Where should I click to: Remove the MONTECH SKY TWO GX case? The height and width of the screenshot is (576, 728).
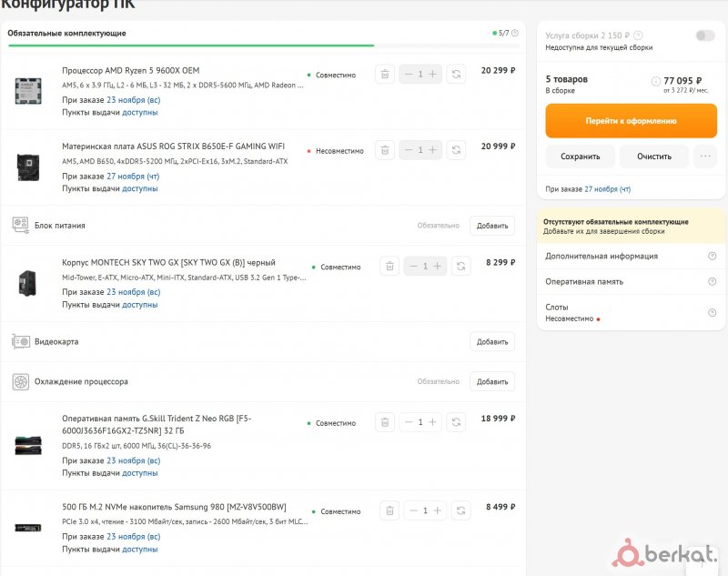[389, 266]
